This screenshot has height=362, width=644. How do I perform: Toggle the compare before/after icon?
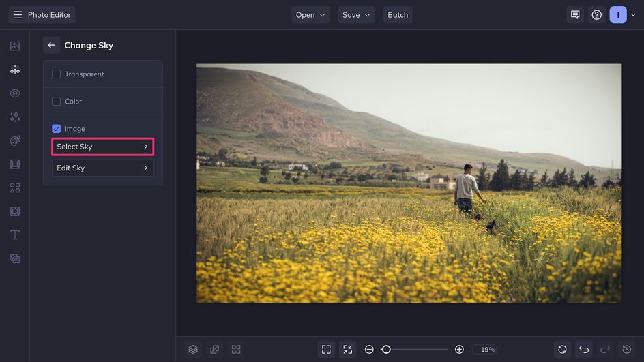coord(214,349)
